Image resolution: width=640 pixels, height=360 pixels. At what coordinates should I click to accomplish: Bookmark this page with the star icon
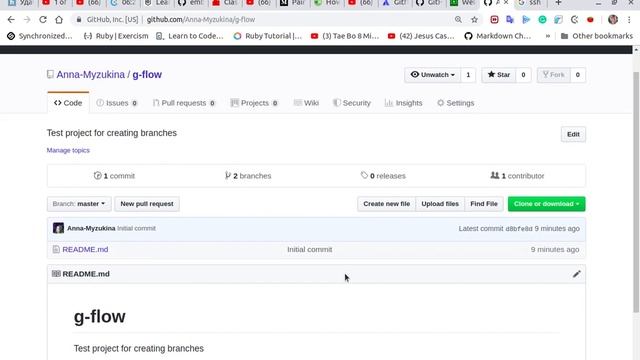point(474,20)
